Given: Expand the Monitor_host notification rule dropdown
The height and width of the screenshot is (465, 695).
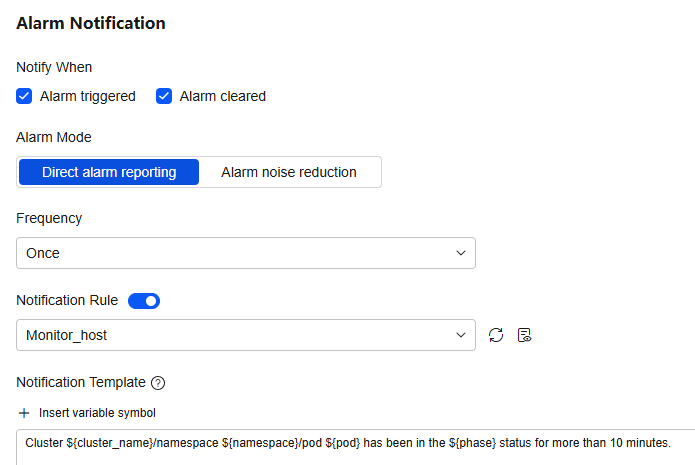Looking at the screenshot, I should (x=246, y=335).
